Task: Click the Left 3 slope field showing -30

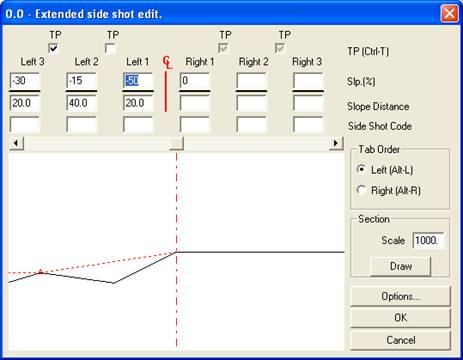Action: (x=25, y=81)
